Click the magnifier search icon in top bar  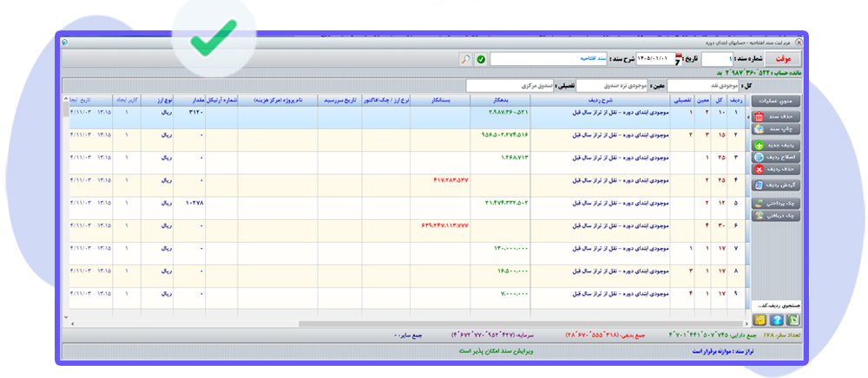pyautogui.click(x=465, y=59)
